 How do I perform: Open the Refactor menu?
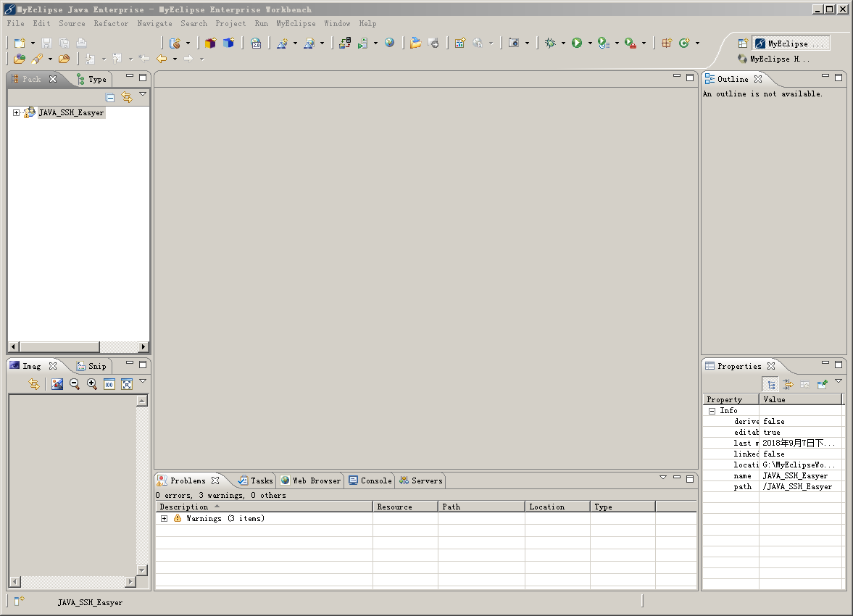111,23
